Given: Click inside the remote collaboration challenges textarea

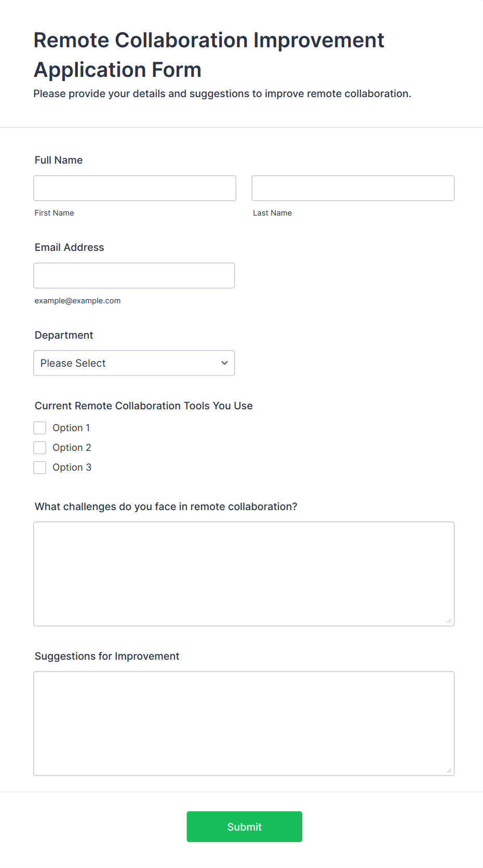Looking at the screenshot, I should tap(244, 573).
